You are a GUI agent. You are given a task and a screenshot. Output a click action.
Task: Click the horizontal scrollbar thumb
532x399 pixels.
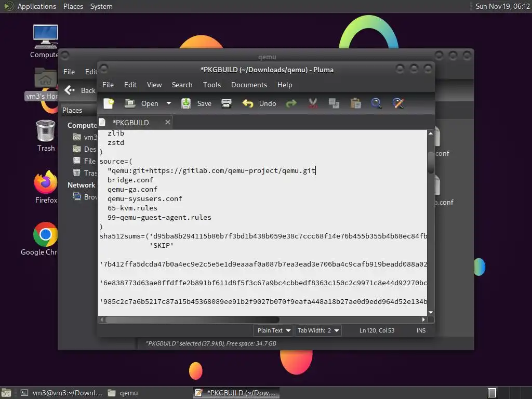click(192, 320)
